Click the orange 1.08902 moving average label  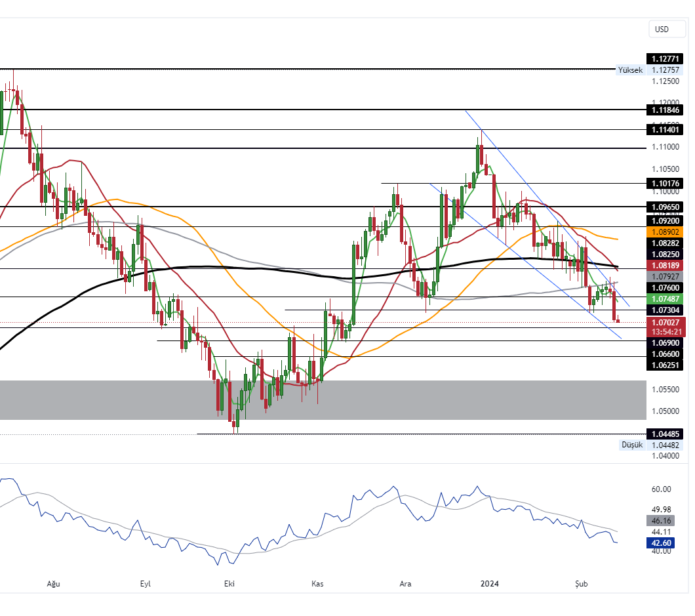pyautogui.click(x=665, y=232)
